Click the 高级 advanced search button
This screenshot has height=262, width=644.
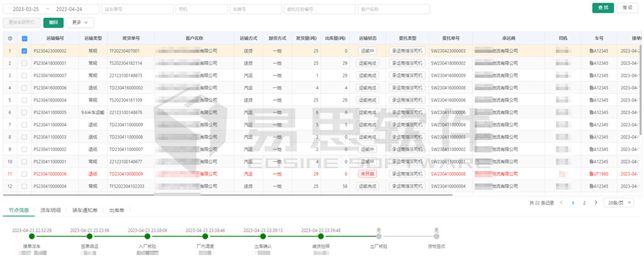tap(627, 8)
